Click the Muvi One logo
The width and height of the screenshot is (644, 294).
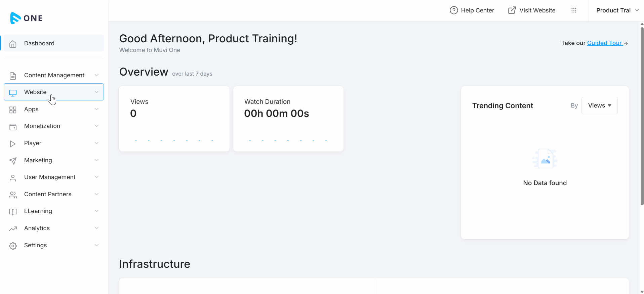click(26, 18)
